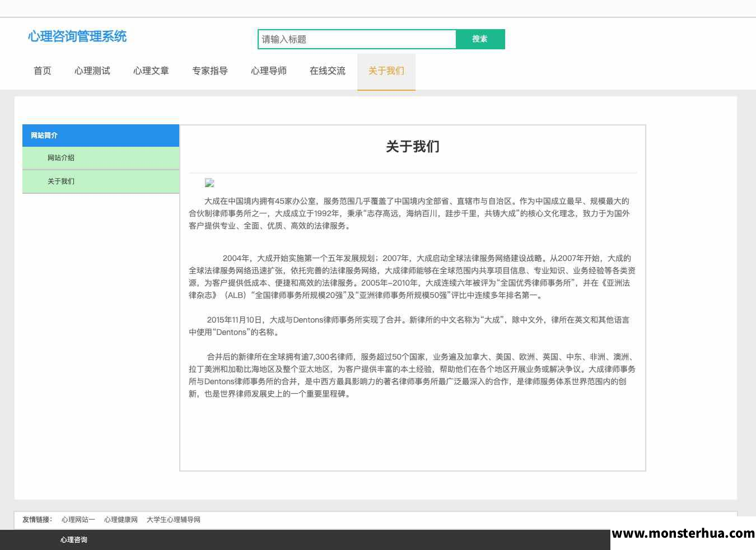Click the paragraph starting 大成在中国境内拥有45家办公室
Image resolution: width=756 pixels, height=550 pixels.
[x=412, y=213]
